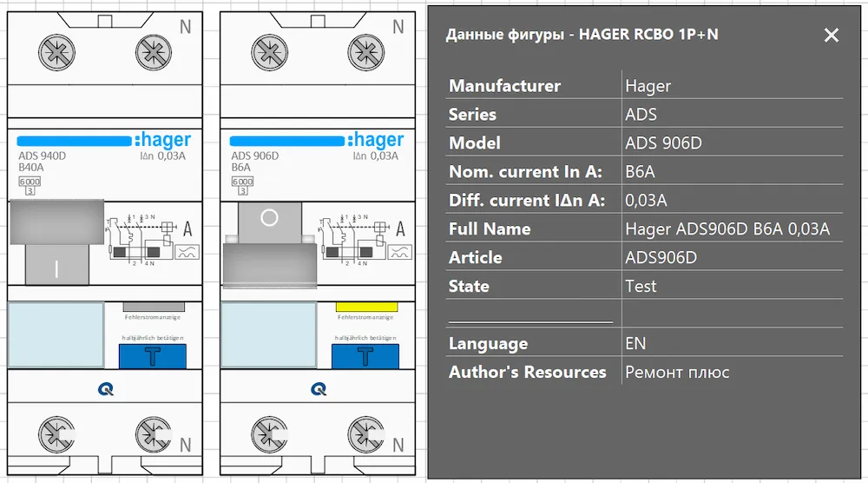868x483 pixels.
Task: Select the Article value ADS906D
Action: [661, 257]
